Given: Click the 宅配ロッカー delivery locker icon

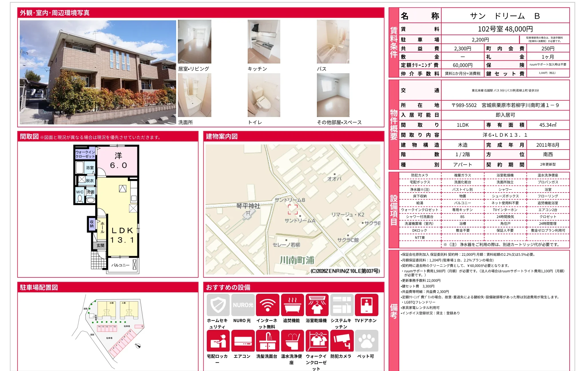Looking at the screenshot, I should [218, 341].
